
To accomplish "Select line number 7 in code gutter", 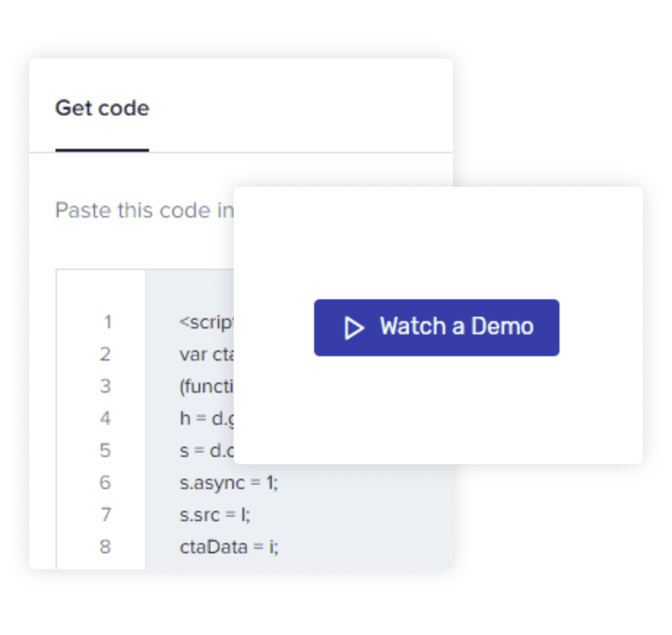I will 106,515.
